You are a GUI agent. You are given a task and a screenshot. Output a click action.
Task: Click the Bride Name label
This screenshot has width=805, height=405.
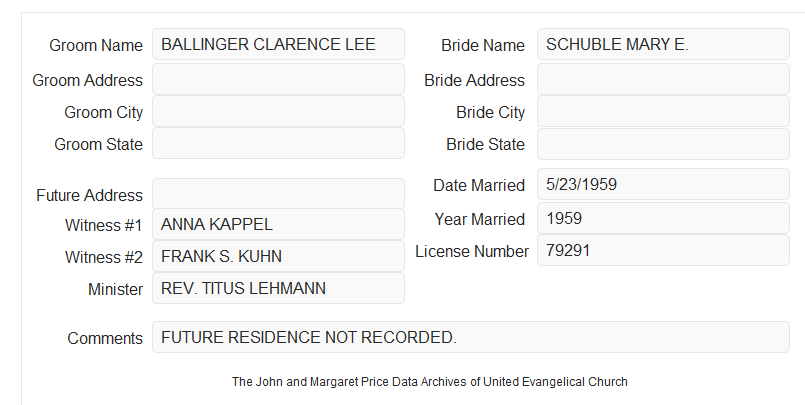click(483, 45)
